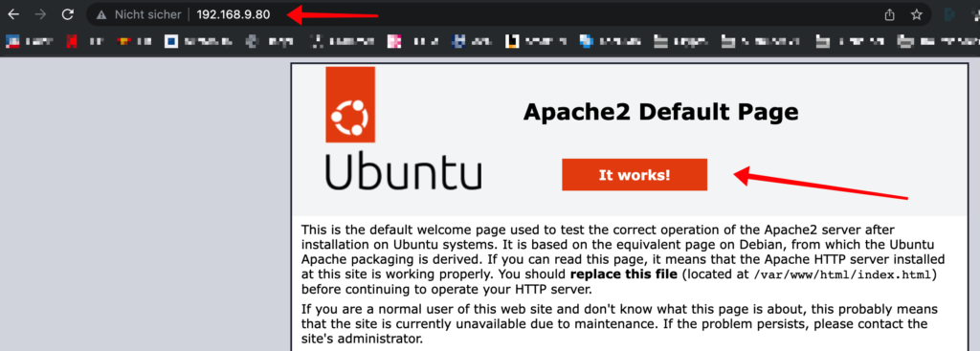Image resolution: width=980 pixels, height=351 pixels.
Task: Open the bookmark with the pink favicon
Action: point(393,41)
